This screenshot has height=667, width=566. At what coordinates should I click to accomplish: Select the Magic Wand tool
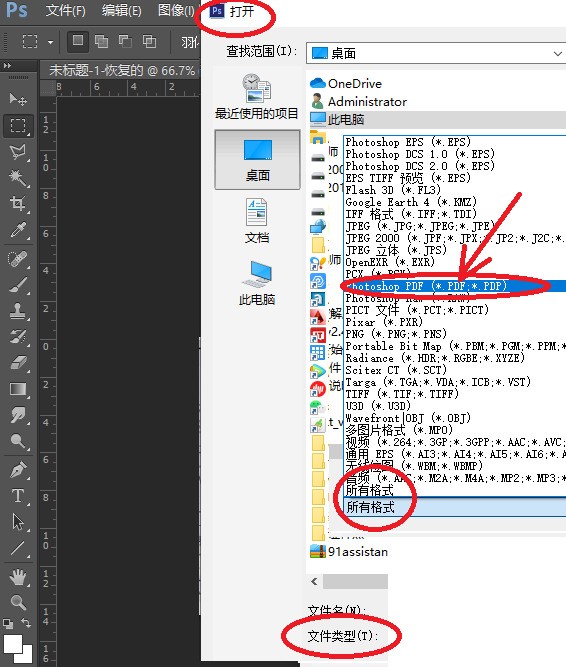pyautogui.click(x=17, y=178)
